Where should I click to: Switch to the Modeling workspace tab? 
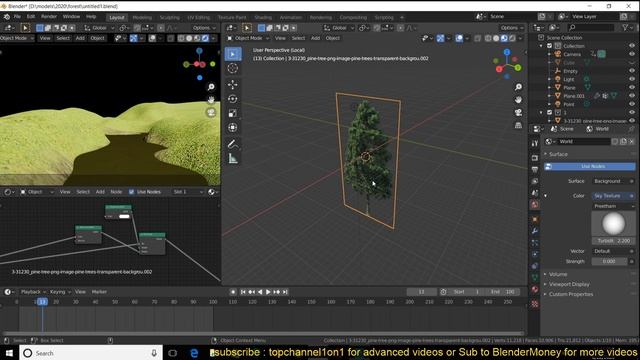point(142,18)
